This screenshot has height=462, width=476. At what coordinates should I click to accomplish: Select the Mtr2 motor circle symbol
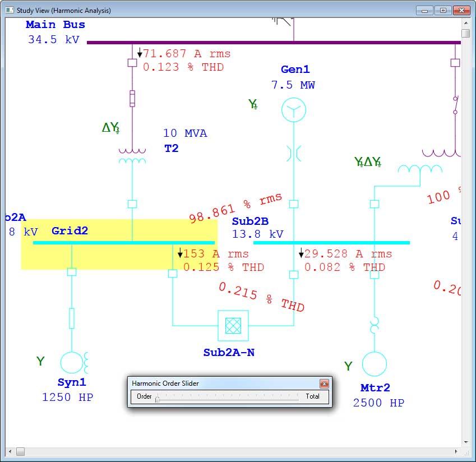(x=374, y=363)
